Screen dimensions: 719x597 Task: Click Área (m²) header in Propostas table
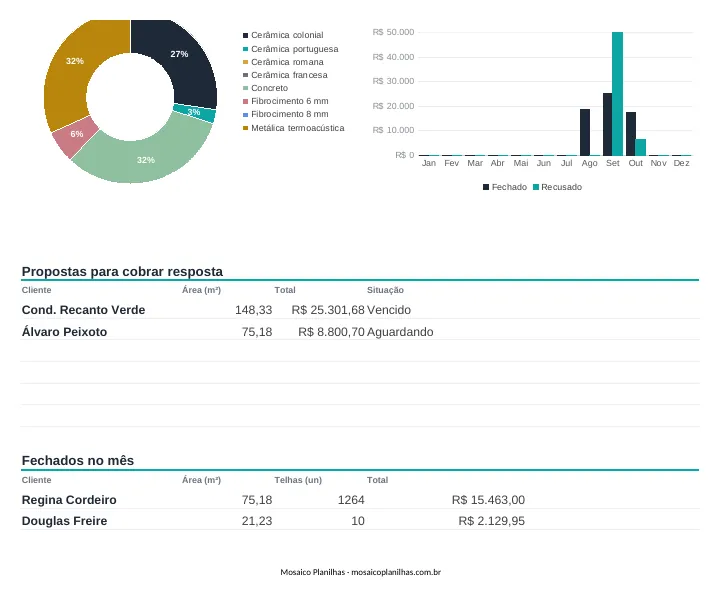[x=201, y=290]
